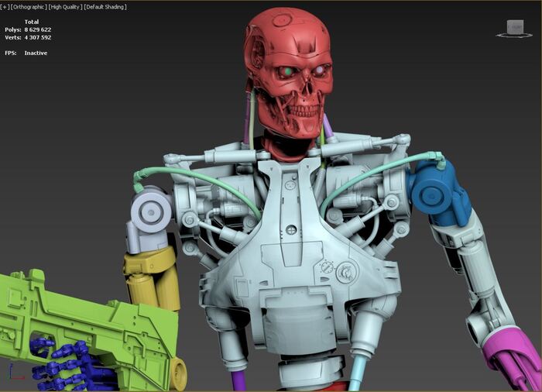Click the glowing green left eye

[x=288, y=72]
